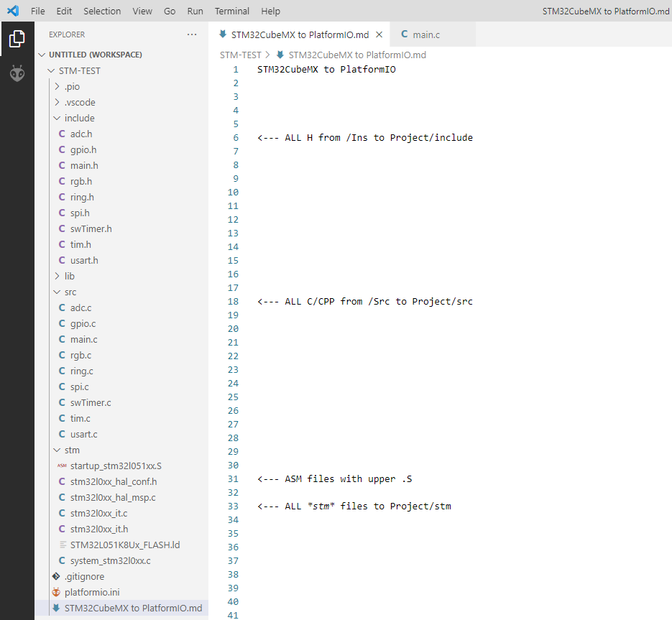Select STM32CubeMX to PlatformIO.md in explorer
The image size is (672, 620).
tap(121, 609)
